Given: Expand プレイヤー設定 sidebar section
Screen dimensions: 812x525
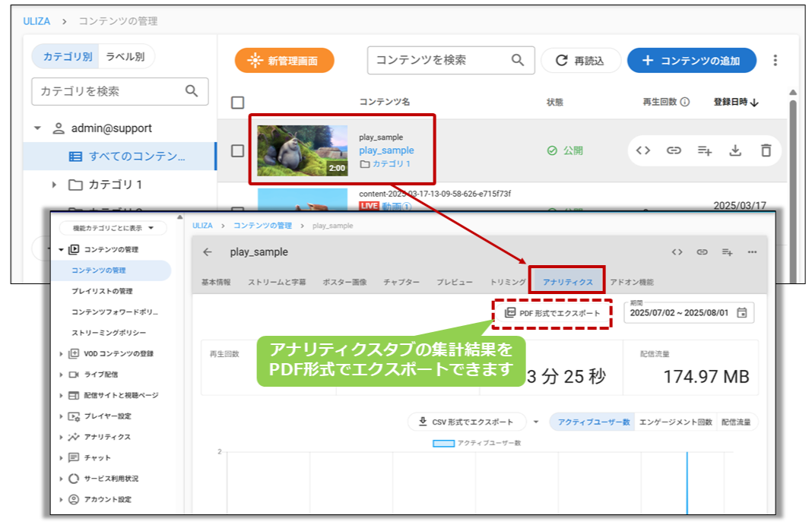Looking at the screenshot, I should pyautogui.click(x=61, y=416).
